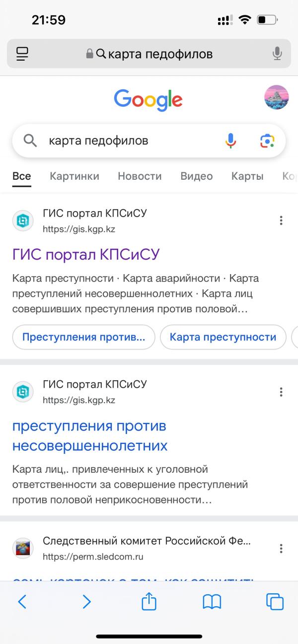Open преступления против несовершеннолетних result link
Screen dimensions: 298x644
(x=89, y=436)
